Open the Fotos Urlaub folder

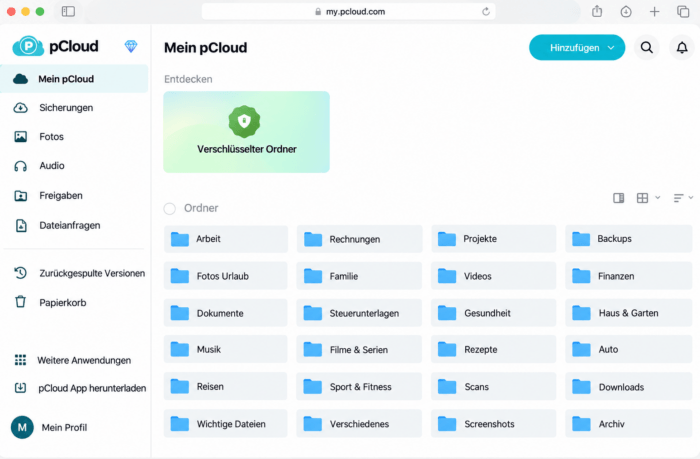226,276
